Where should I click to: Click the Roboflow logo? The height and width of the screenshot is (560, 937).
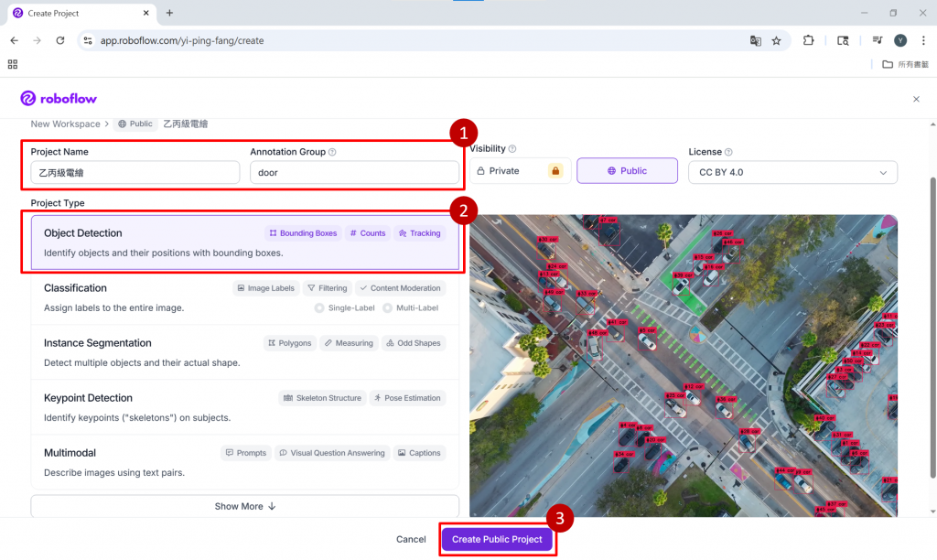click(x=59, y=99)
